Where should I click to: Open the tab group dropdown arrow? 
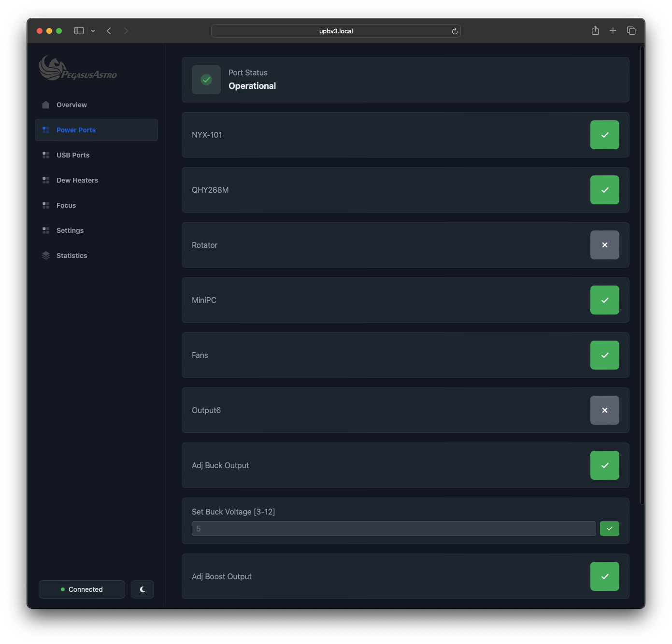click(93, 31)
